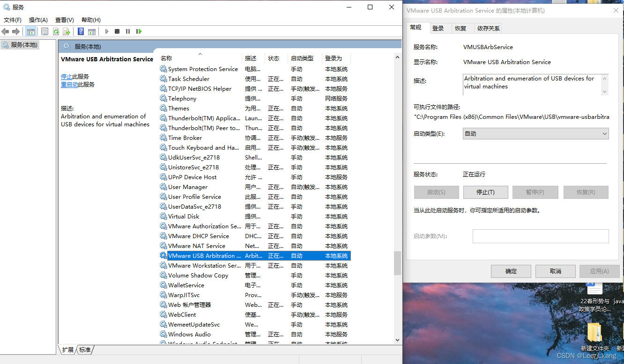Click the Stop Service square icon in toolbar

point(117,31)
